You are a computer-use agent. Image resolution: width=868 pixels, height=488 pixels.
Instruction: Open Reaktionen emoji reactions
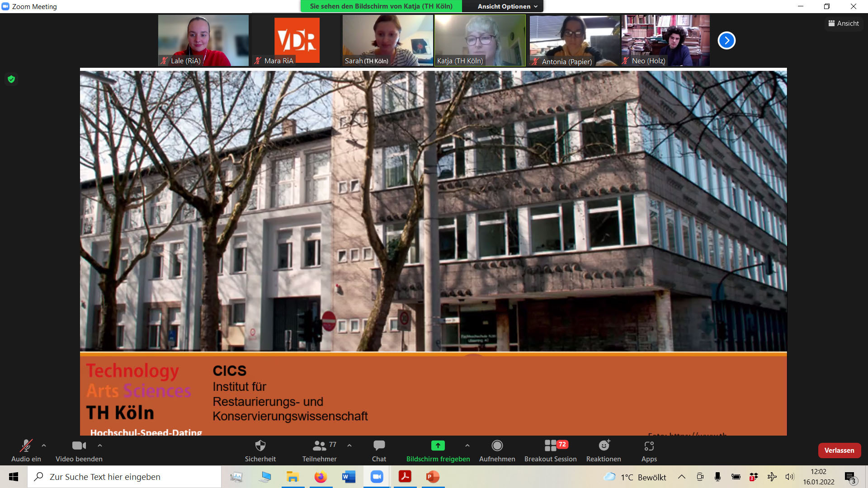pyautogui.click(x=604, y=451)
